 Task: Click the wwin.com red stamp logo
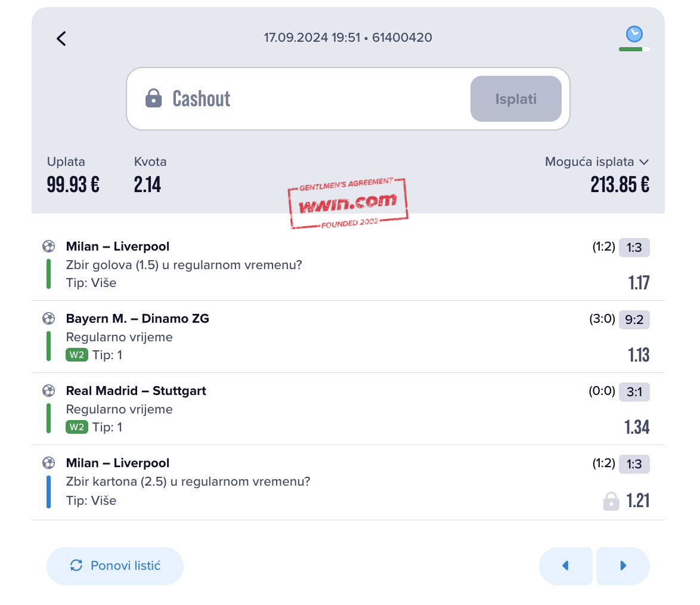[348, 203]
